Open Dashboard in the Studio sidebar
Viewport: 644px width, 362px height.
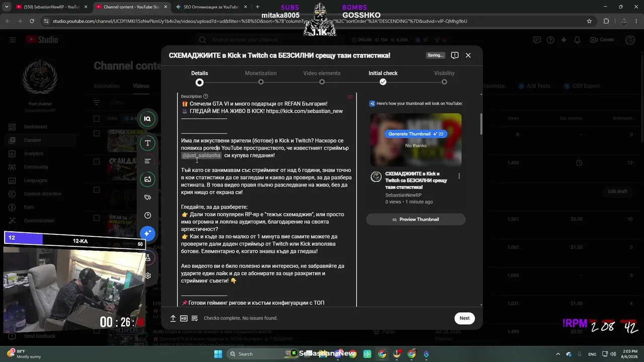[x=35, y=127]
